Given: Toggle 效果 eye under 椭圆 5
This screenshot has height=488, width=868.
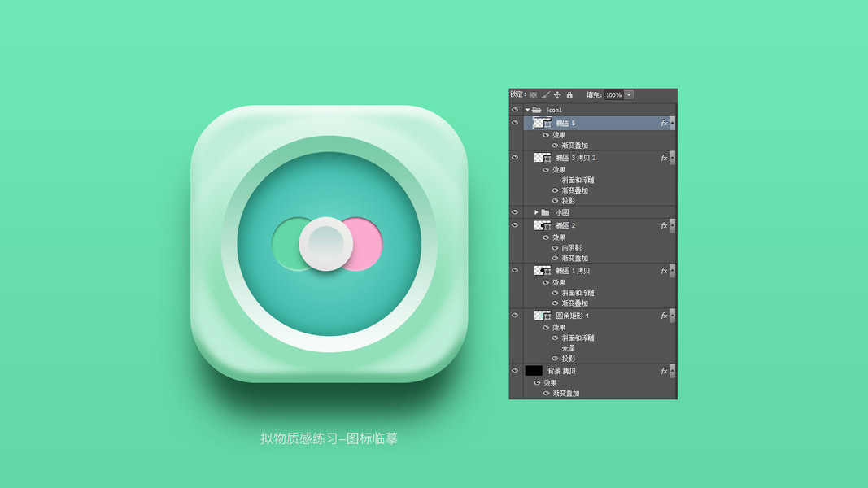Looking at the screenshot, I should click(546, 135).
